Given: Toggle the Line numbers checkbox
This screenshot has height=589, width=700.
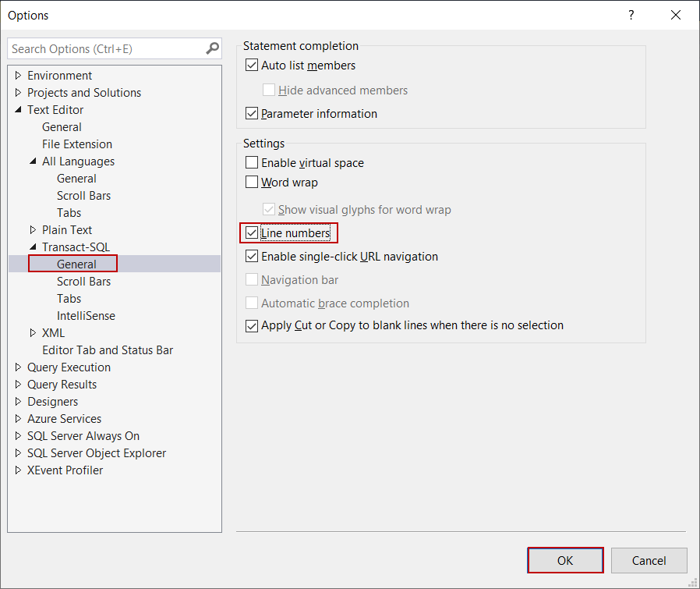Looking at the screenshot, I should pos(252,232).
